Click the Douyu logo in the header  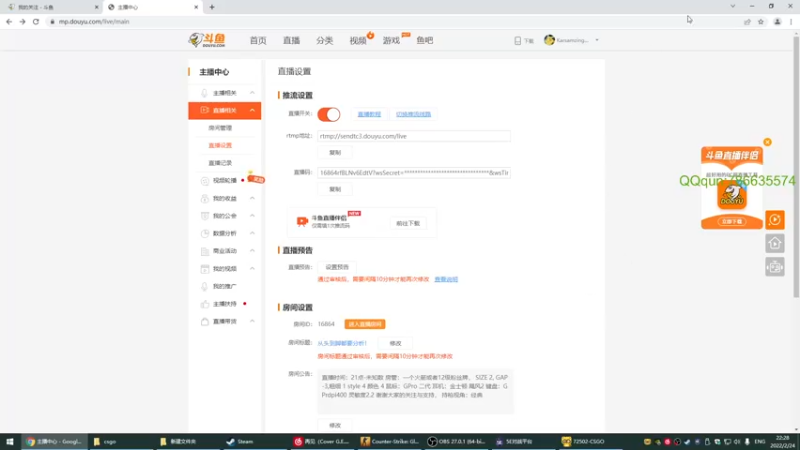pos(207,40)
